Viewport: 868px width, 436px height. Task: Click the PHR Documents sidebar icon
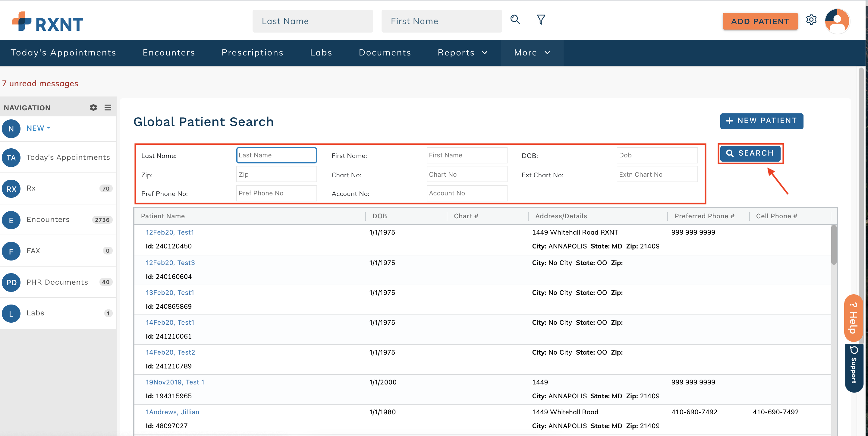(11, 282)
